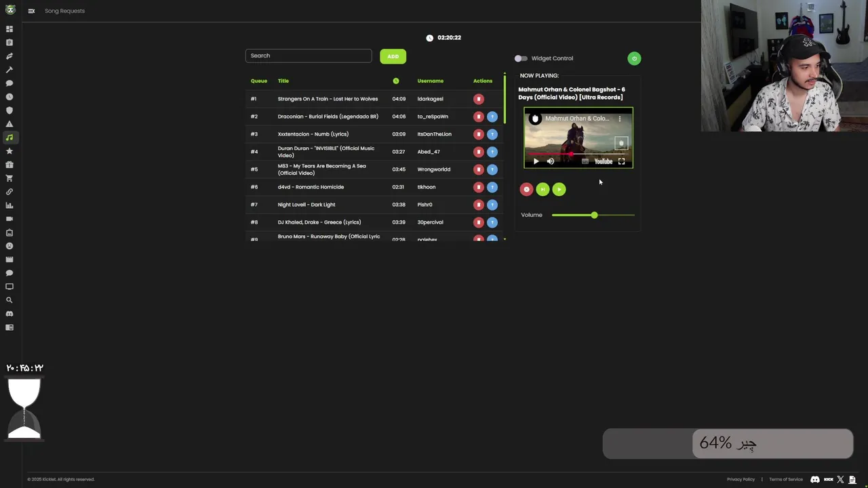868x488 pixels.
Task: Select the hammer moderation icon in sidebar
Action: 9,70
